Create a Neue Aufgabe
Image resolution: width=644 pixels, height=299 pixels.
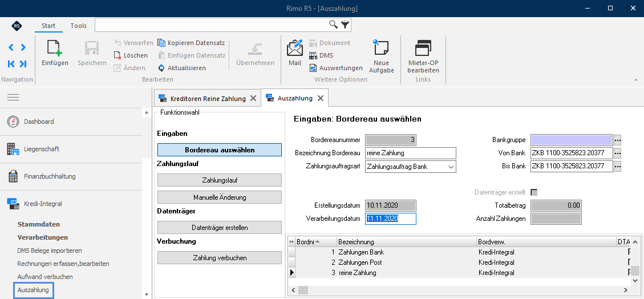coord(381,56)
